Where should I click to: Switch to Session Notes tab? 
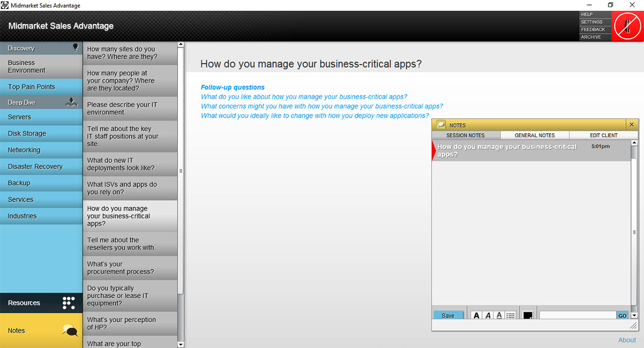(466, 135)
